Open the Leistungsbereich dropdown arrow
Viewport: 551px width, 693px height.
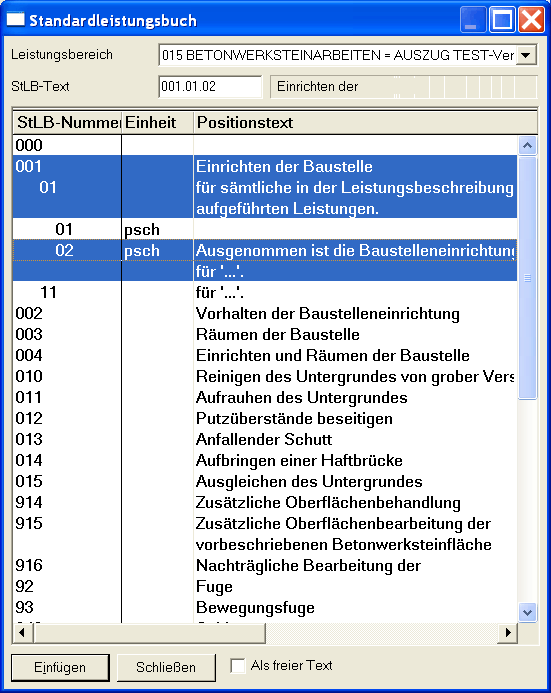pyautogui.click(x=526, y=55)
